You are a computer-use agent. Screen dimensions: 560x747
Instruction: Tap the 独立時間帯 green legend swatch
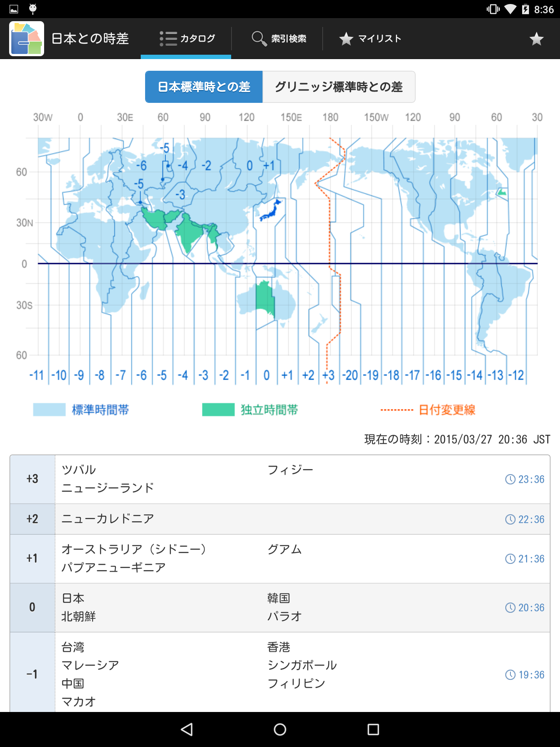click(218, 410)
